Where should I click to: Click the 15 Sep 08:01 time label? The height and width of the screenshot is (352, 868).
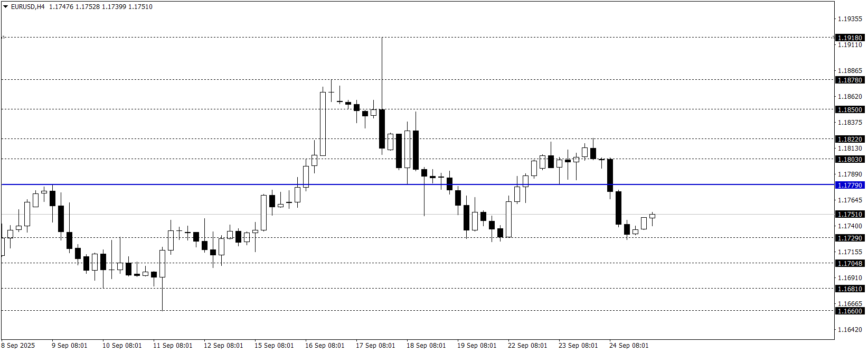click(274, 346)
